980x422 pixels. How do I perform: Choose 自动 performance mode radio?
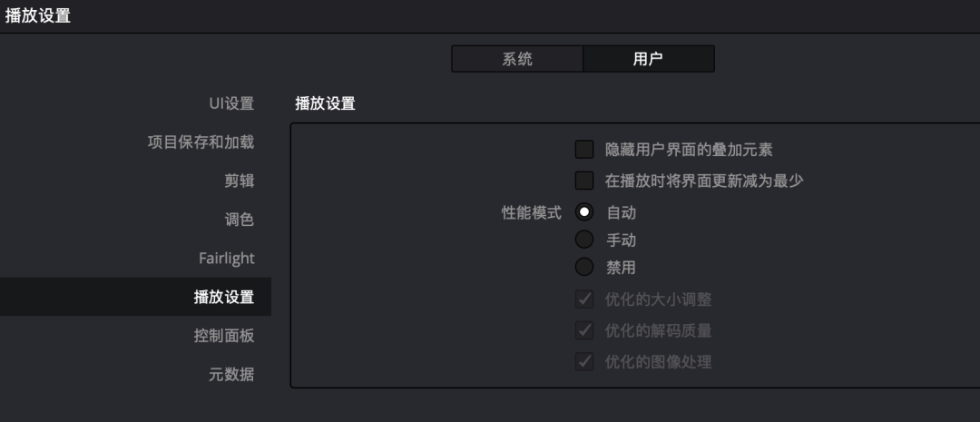click(584, 212)
